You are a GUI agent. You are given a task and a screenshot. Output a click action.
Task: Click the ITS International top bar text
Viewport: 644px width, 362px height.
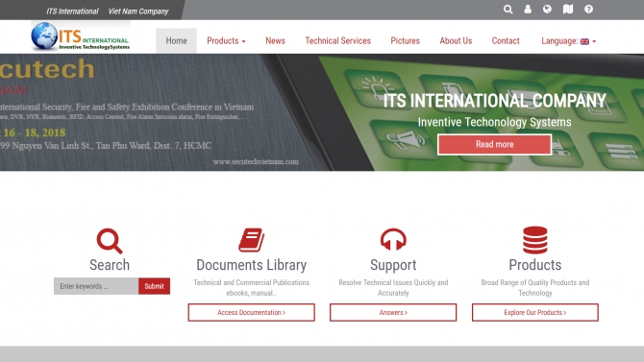point(72,12)
